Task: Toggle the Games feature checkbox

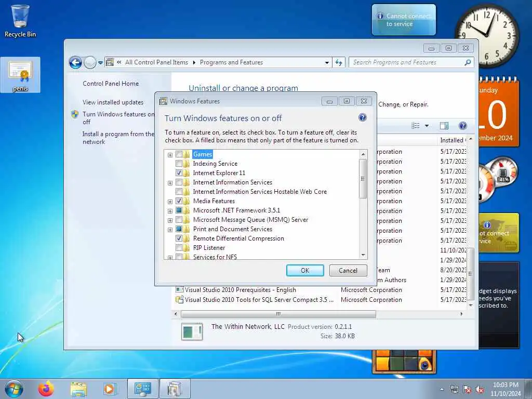Action: pyautogui.click(x=179, y=154)
